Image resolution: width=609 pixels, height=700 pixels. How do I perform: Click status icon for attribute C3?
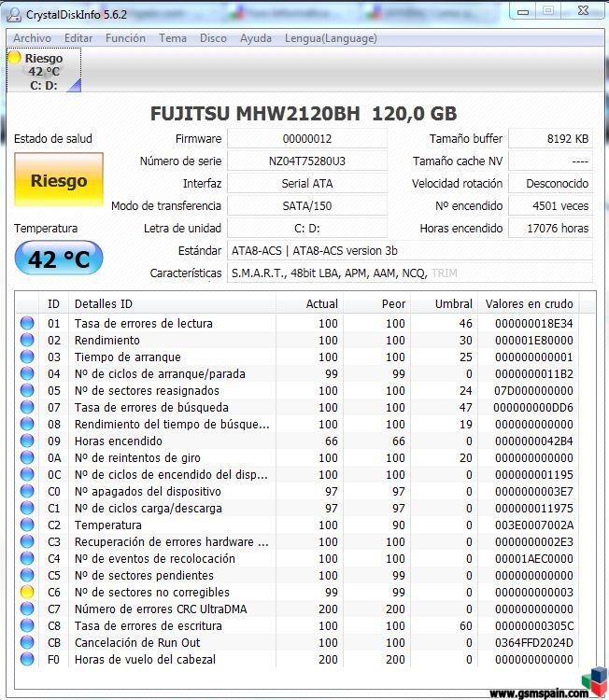coord(27,541)
